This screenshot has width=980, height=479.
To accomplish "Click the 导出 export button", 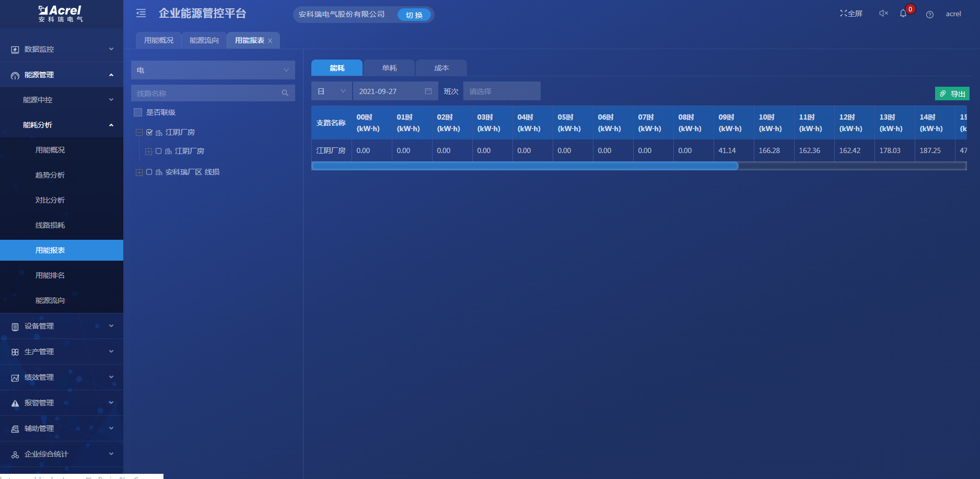I will pos(952,94).
